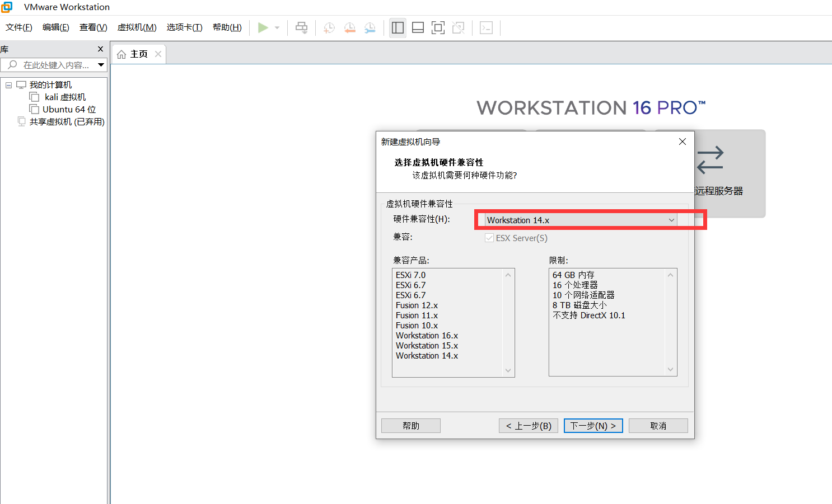832x504 pixels.
Task: Open the 选项卡(T) menu
Action: coord(185,27)
